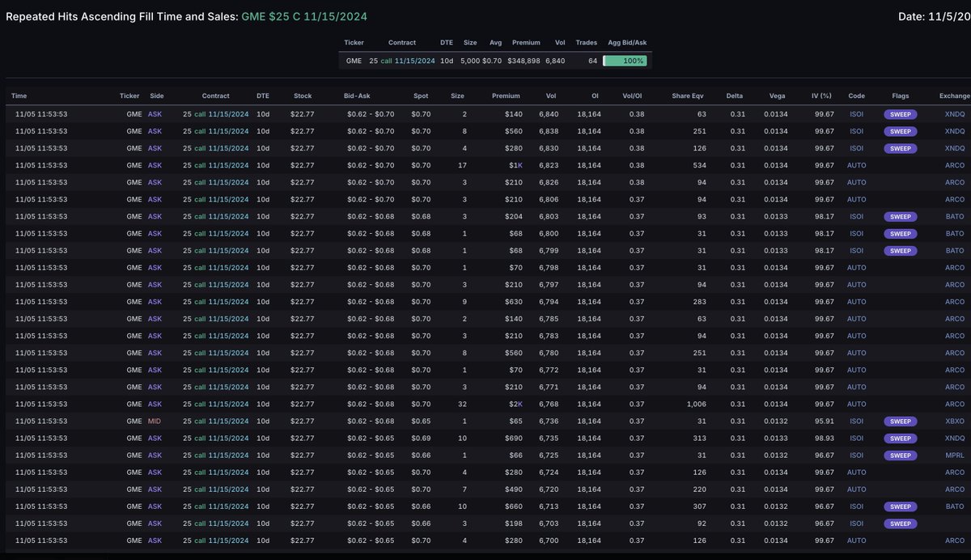The image size is (971, 560).
Task: Sort by the Delta column header
Action: (733, 96)
